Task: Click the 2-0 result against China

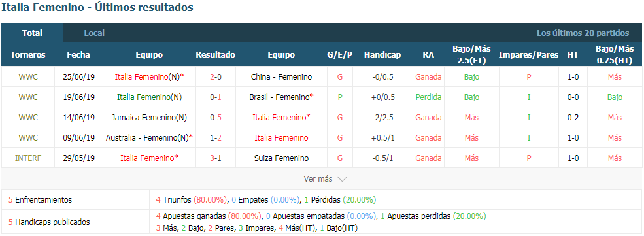Action: pos(216,76)
